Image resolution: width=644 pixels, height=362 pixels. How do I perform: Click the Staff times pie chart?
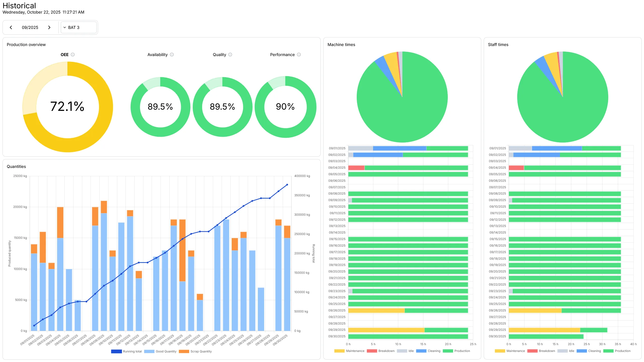tap(562, 97)
